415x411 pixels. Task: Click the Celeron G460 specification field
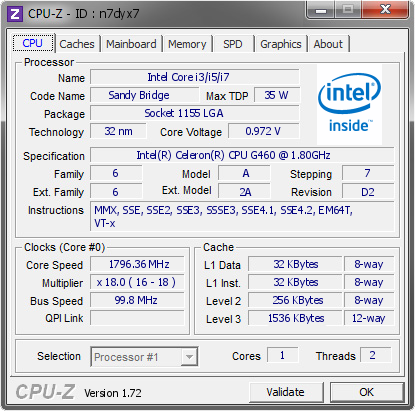coord(242,155)
